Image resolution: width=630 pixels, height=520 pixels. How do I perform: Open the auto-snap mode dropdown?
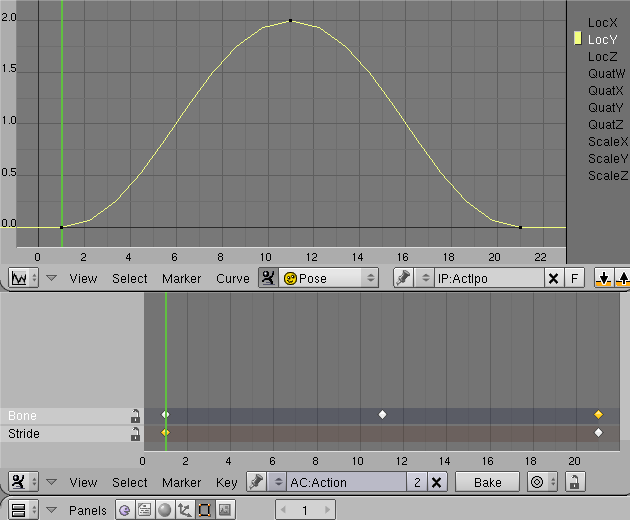click(542, 481)
